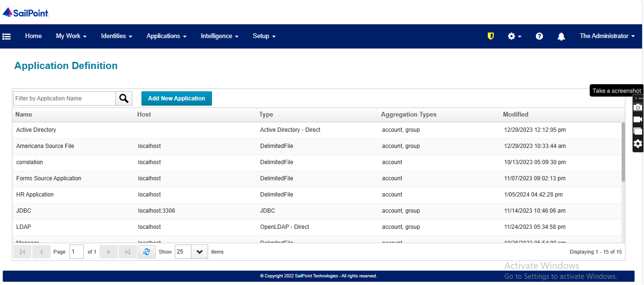Open the help question mark icon
Viewport: 644px width, 285px height.
tap(539, 36)
